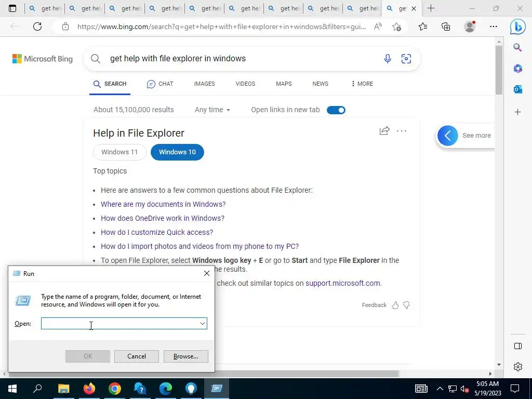The height and width of the screenshot is (399, 532).
Task: Click the vertical page scrollbar thumb
Action: [x=499, y=70]
